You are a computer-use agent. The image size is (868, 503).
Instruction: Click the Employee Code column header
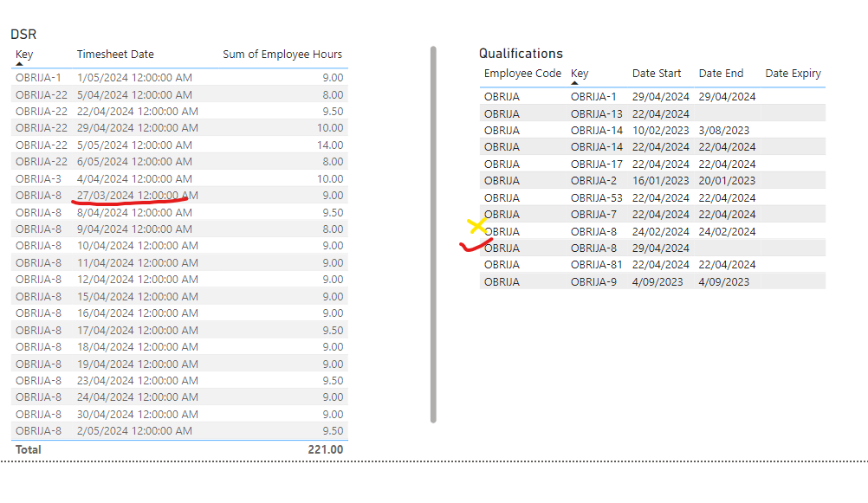click(522, 73)
